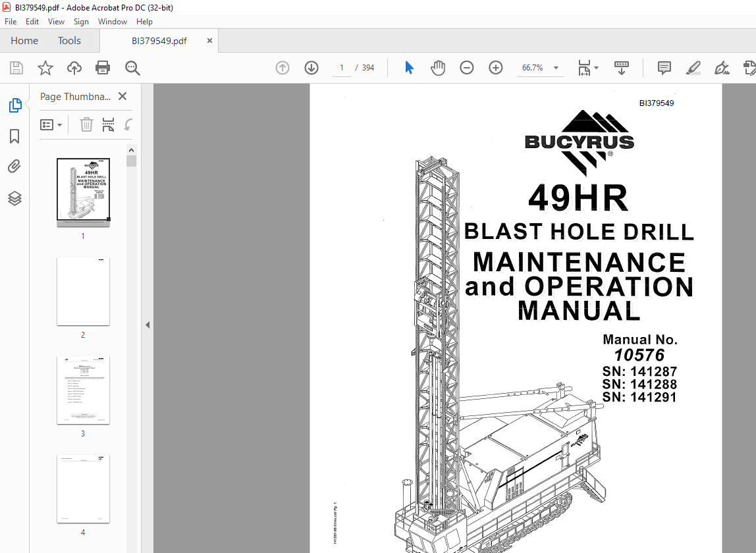Viewport: 756px width, 553px height.
Task: Rotate page counterclockwise icon
Action: click(x=128, y=125)
